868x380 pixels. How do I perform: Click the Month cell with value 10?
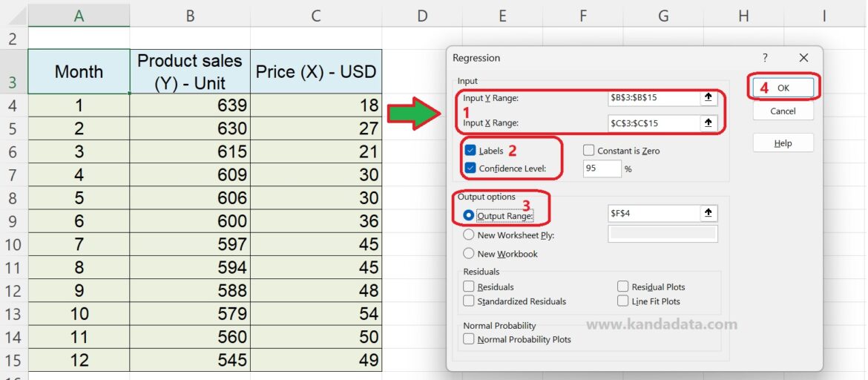click(79, 313)
